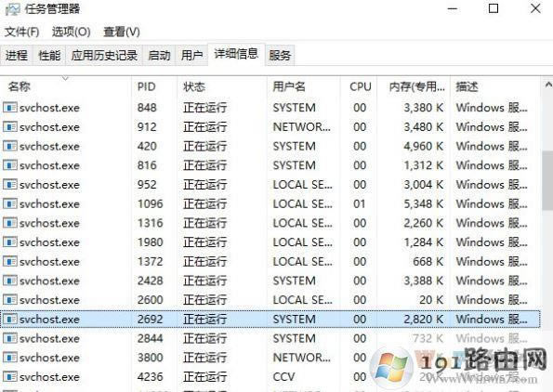Click the process icon for PID 3800
Screen dimensions: 553x392
coord(10,358)
